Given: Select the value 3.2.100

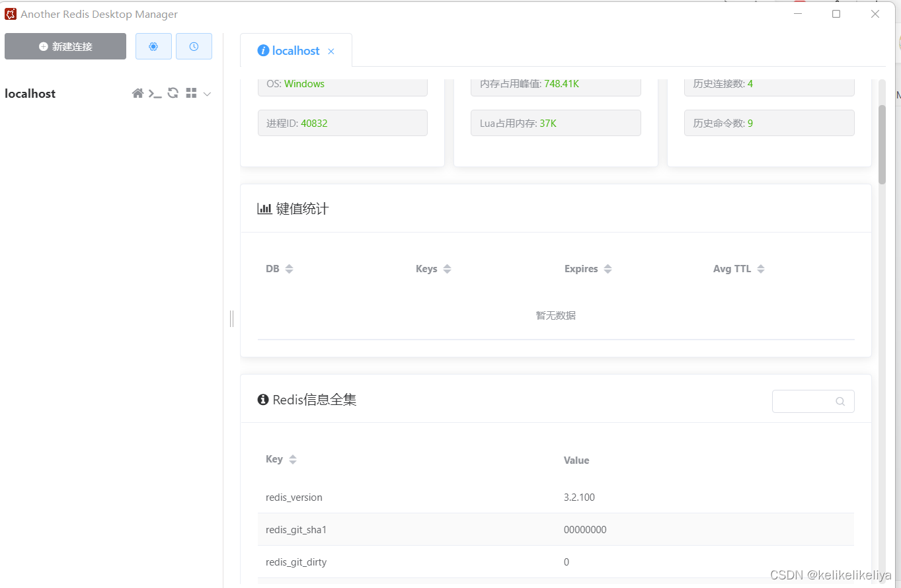Looking at the screenshot, I should (579, 497).
